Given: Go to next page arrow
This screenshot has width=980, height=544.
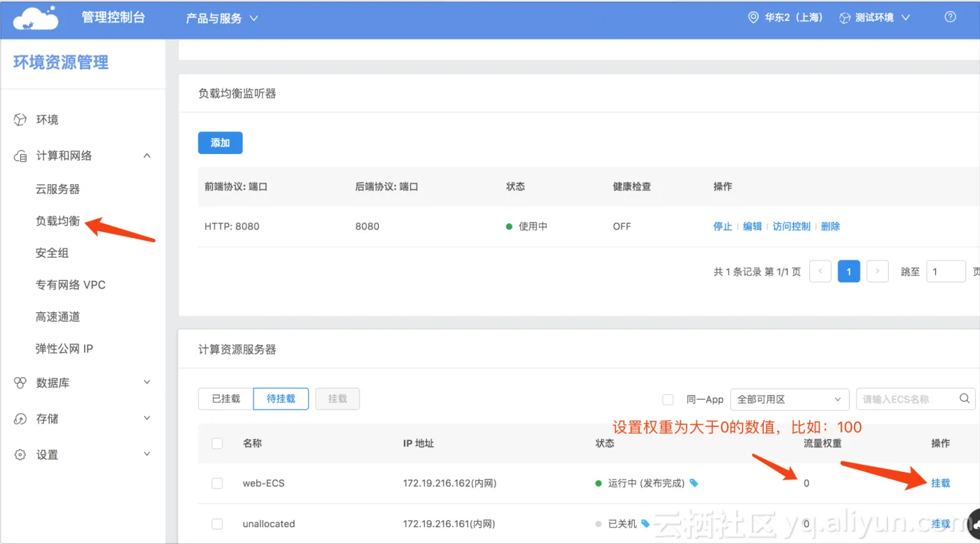Looking at the screenshot, I should coord(878,272).
